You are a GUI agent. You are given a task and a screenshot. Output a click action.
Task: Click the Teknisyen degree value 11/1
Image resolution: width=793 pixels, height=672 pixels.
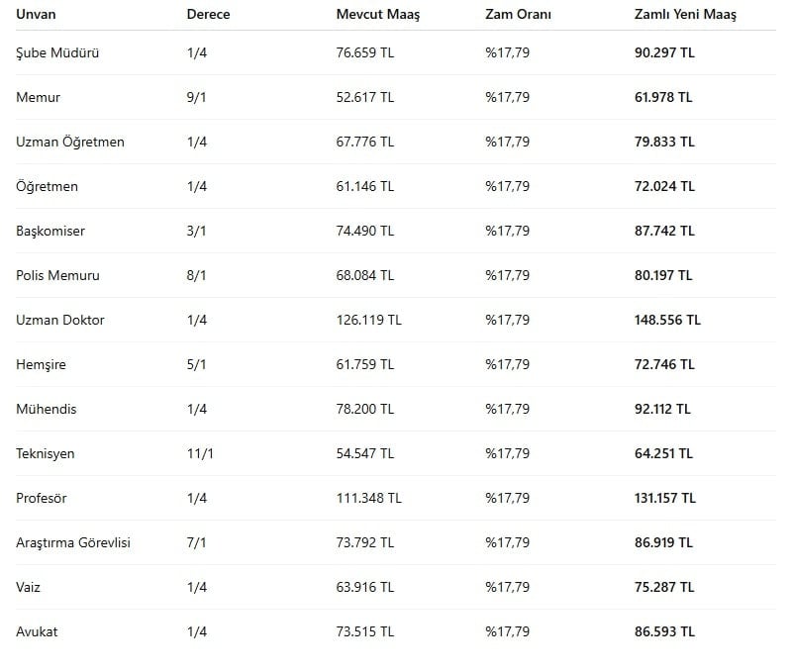pos(200,453)
